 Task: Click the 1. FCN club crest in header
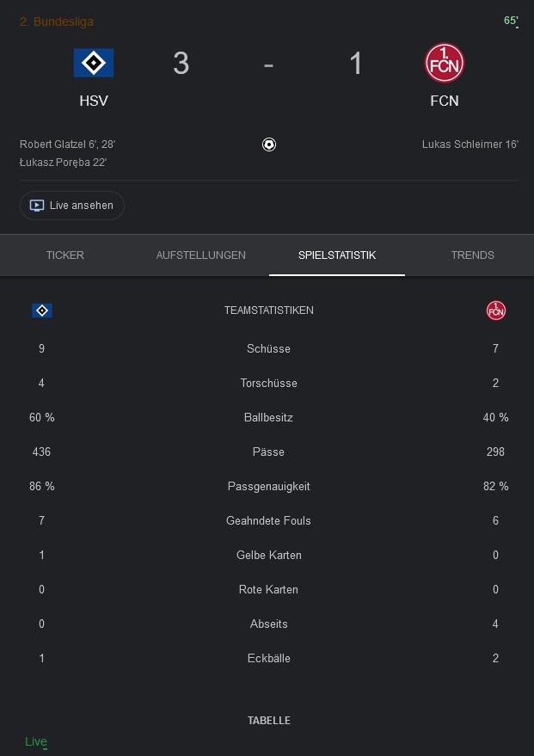click(445, 63)
